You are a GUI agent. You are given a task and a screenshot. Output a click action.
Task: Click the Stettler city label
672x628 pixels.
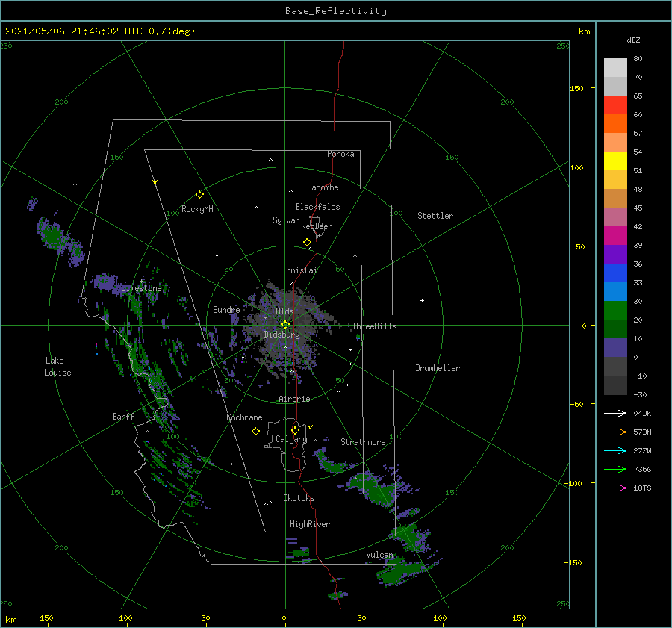435,216
